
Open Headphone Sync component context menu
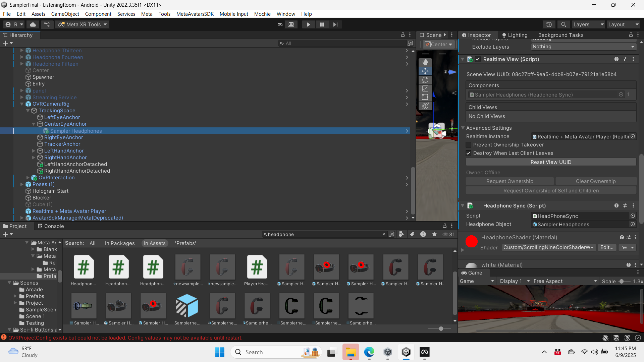pyautogui.click(x=633, y=206)
